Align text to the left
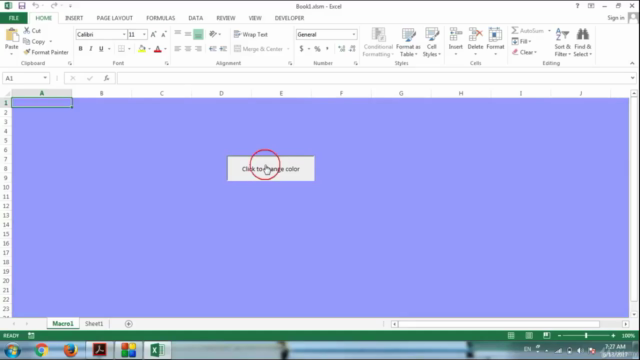640x360 pixels. coord(178,49)
